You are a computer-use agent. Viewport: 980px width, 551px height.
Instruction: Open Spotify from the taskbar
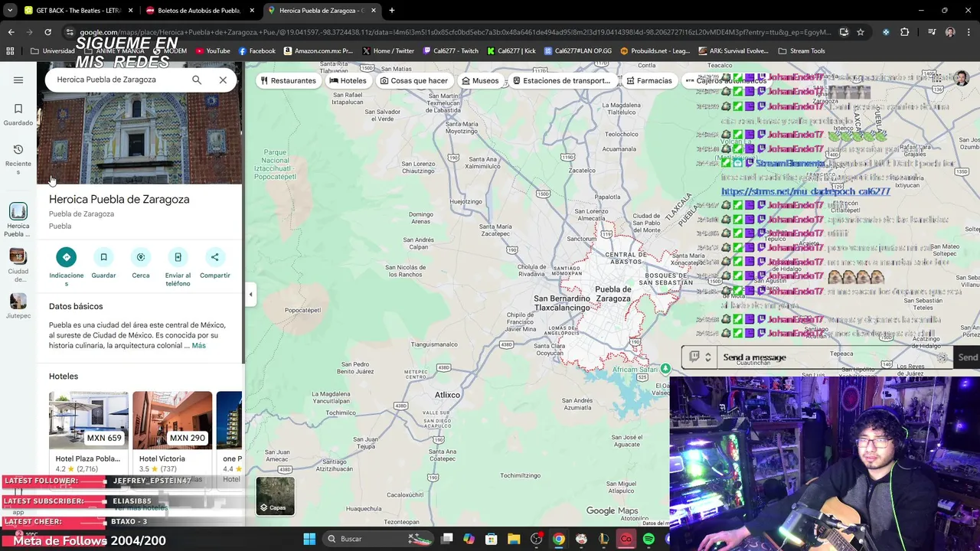coord(648,539)
